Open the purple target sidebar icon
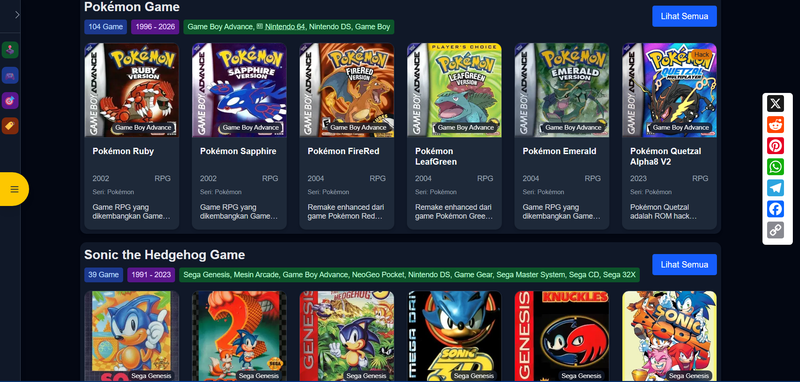 [x=10, y=100]
